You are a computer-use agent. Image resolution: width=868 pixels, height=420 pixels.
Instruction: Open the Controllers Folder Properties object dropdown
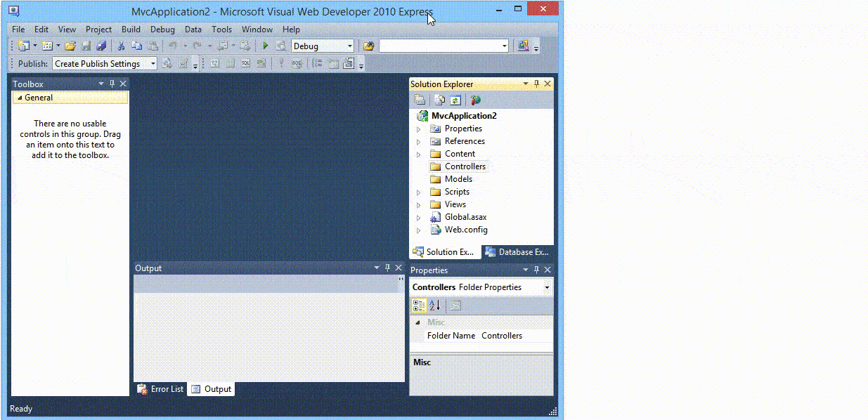pyautogui.click(x=547, y=287)
